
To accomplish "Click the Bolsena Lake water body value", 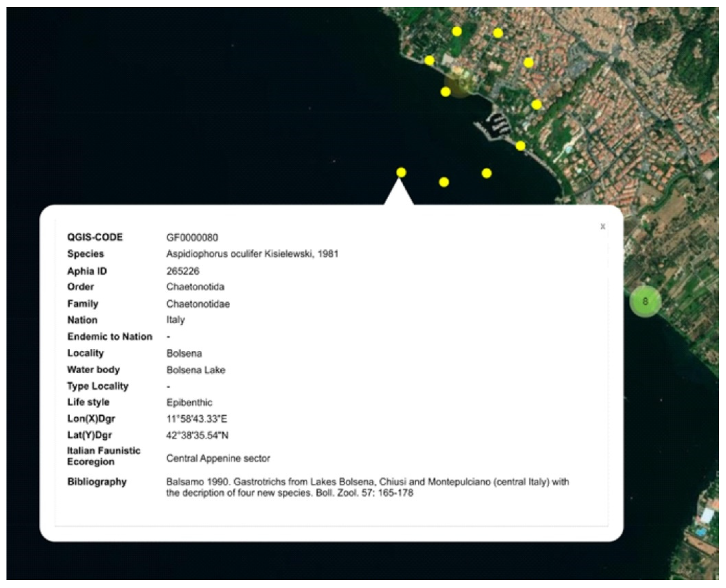I will [x=196, y=370].
